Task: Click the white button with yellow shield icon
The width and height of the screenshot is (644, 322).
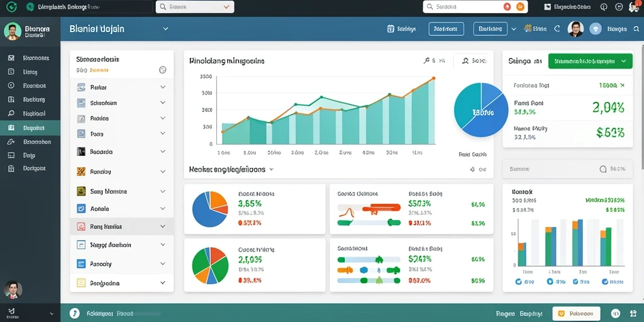Action: [x=576, y=313]
